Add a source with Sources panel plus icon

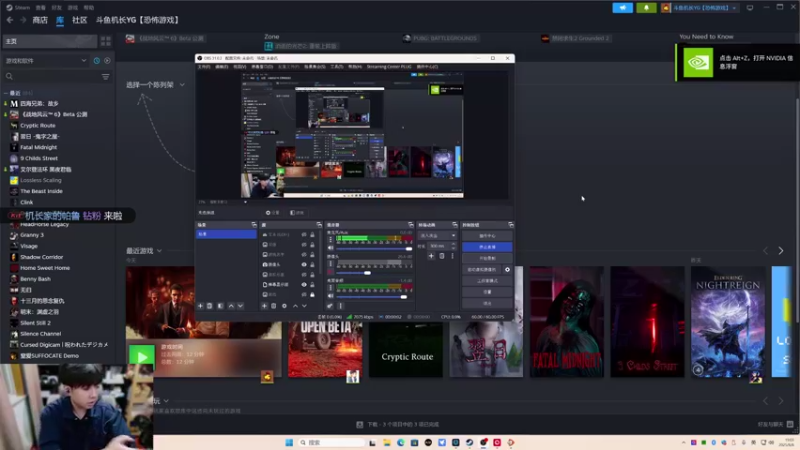264,306
